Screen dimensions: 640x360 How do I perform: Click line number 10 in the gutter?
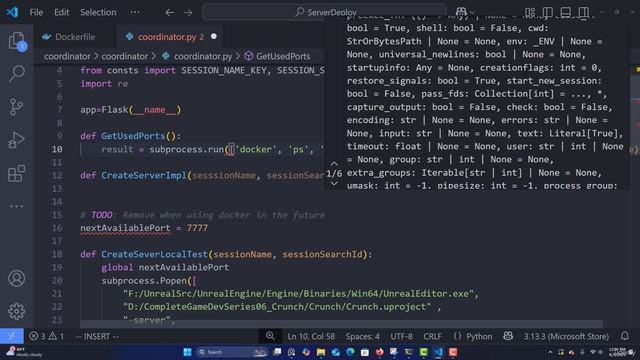[57, 149]
